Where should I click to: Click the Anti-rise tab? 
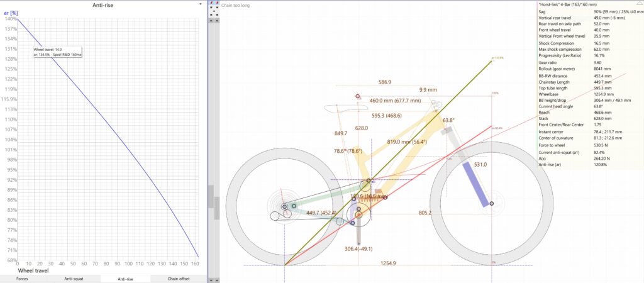(126, 279)
